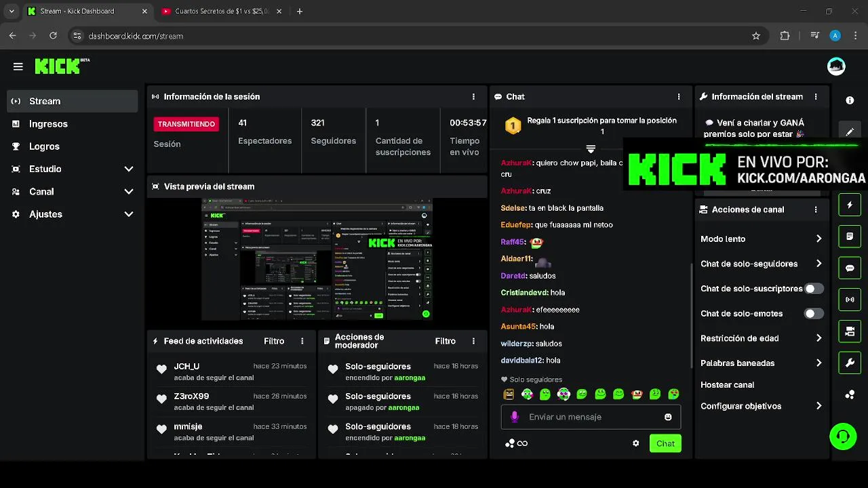Click username Azhurak saying quiero chow papi
The image size is (868, 488).
[x=517, y=163]
